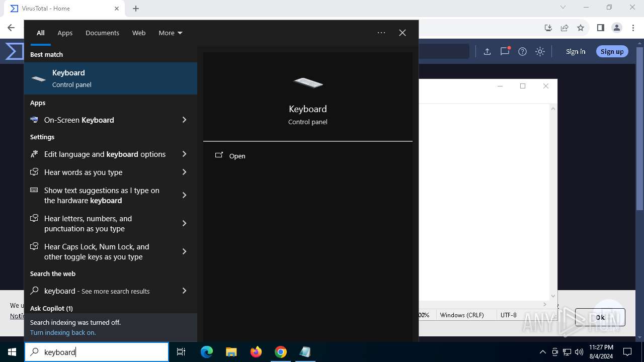Close the Windows search panel
The image size is (644, 362).
(403, 33)
